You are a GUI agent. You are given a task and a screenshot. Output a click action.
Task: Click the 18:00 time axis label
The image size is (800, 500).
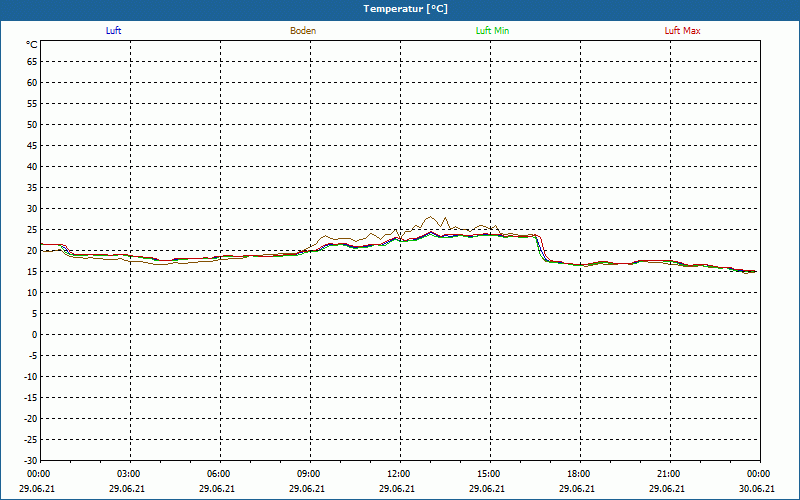click(579, 474)
